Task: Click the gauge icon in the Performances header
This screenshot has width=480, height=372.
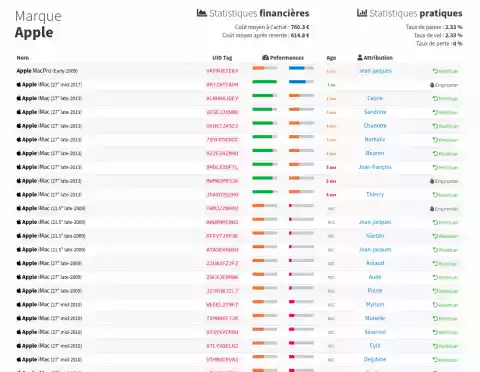Action: (265, 58)
